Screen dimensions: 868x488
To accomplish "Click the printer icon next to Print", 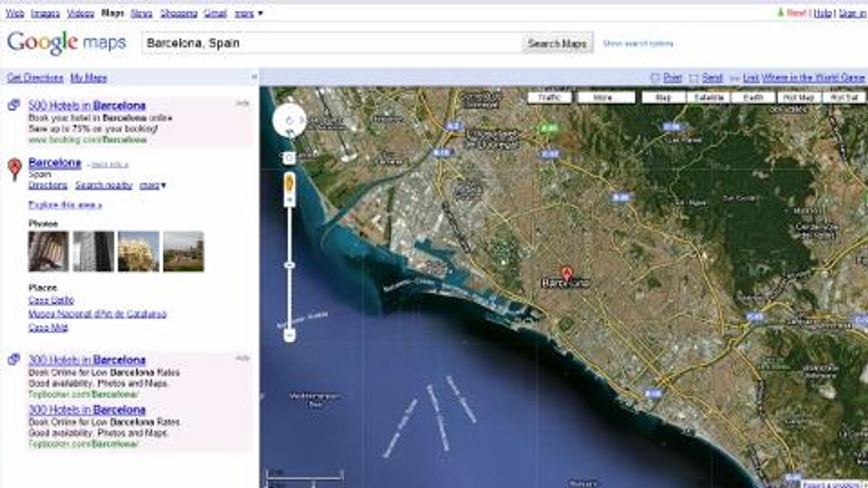I will point(654,78).
